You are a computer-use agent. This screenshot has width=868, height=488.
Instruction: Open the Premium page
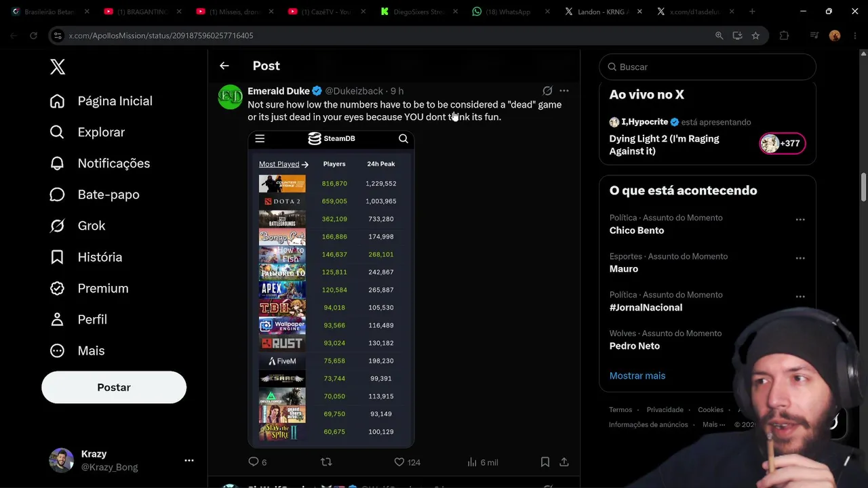89,288
